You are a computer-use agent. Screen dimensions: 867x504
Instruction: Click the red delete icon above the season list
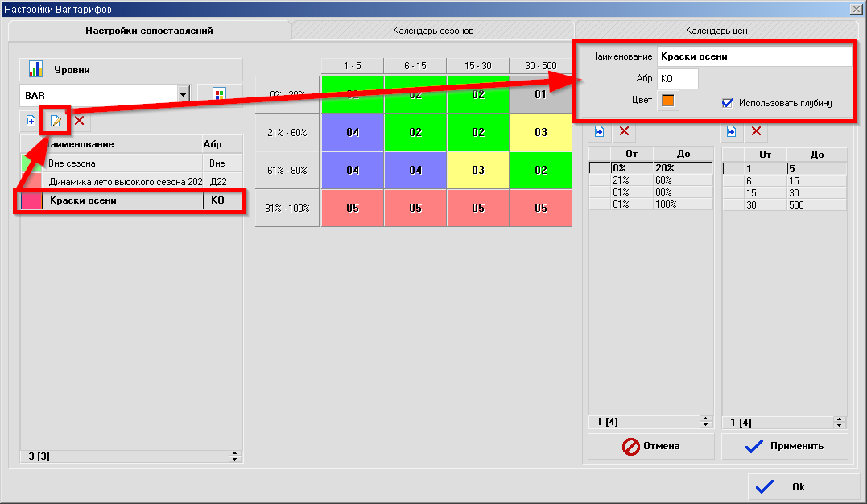click(79, 121)
